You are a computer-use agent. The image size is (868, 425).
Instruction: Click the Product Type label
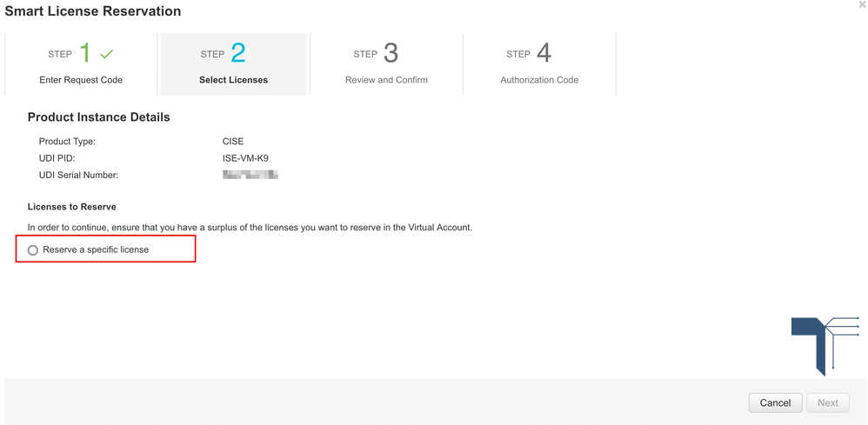(x=67, y=142)
